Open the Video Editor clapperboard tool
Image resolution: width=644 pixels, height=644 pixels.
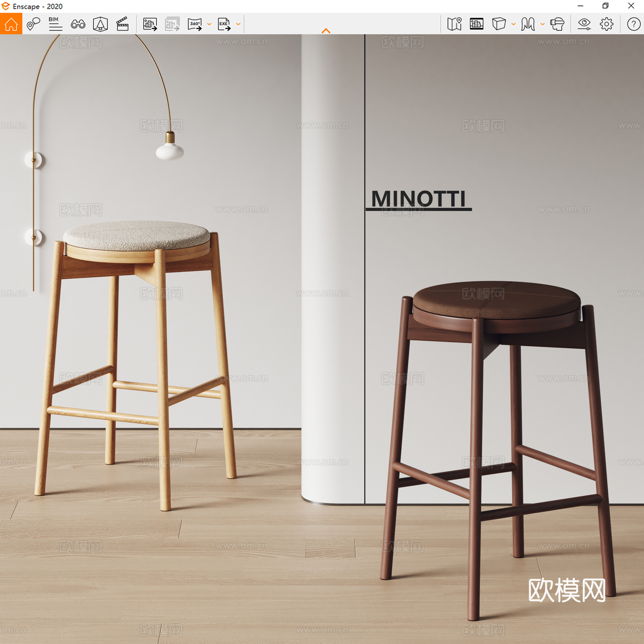122,23
